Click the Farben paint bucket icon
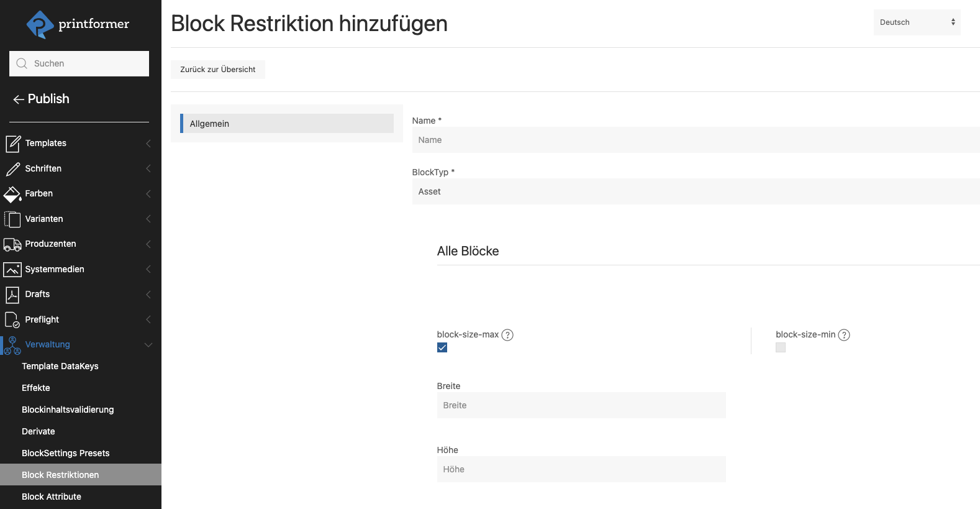 12,194
